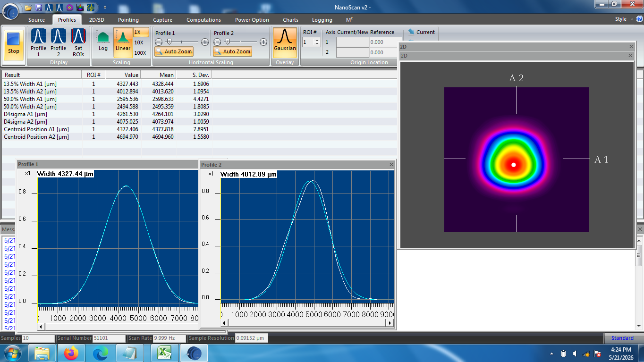The image size is (644, 362).
Task: Open the quick access toolbar dropdown arrow
Action: 105,8
